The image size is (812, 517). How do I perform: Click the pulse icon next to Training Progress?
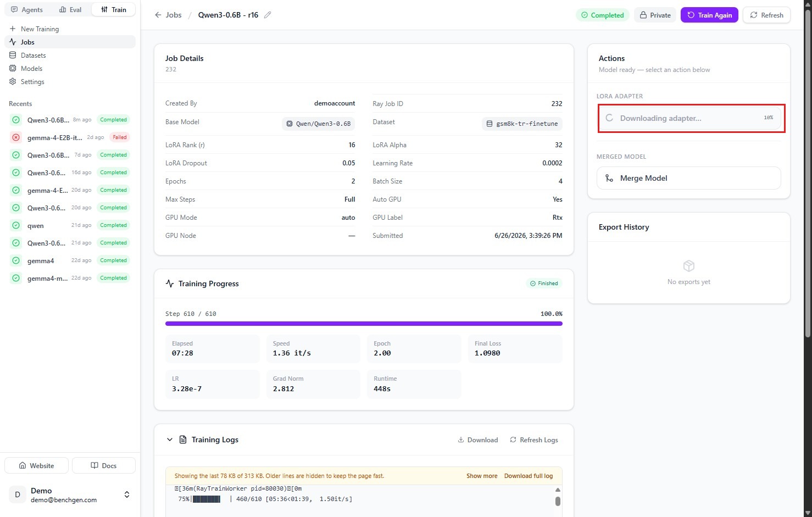click(x=170, y=283)
